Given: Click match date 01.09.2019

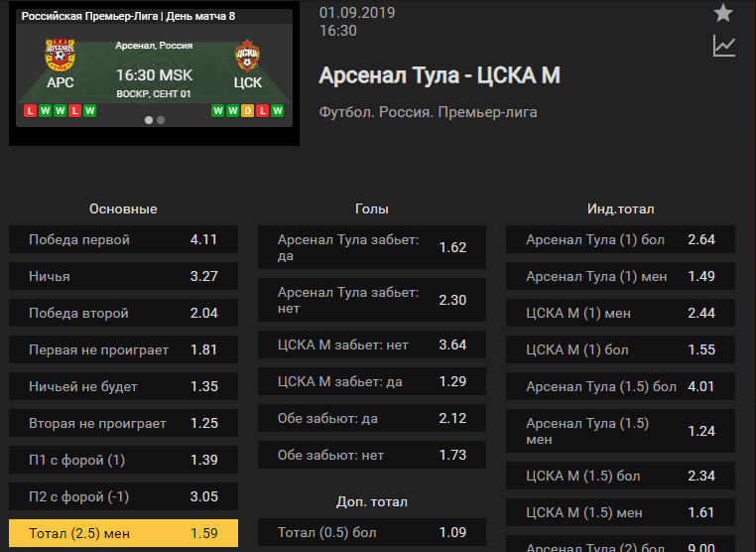Looking at the screenshot, I should point(357,13).
